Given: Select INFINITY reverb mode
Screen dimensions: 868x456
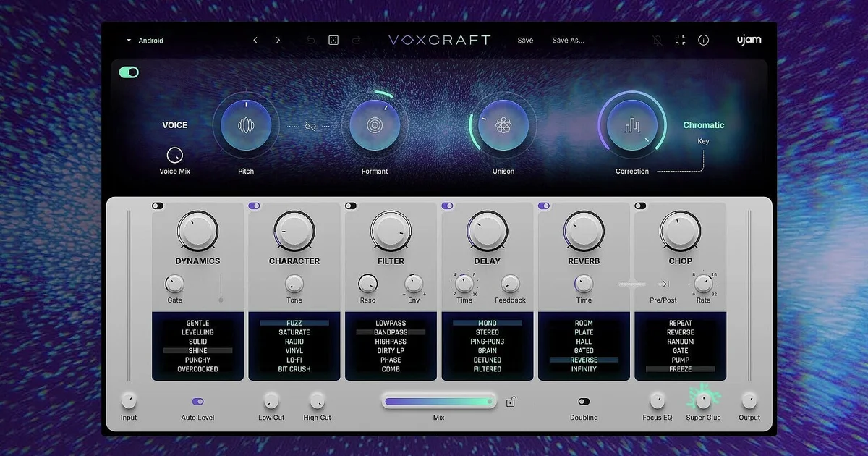Looking at the screenshot, I should [584, 369].
